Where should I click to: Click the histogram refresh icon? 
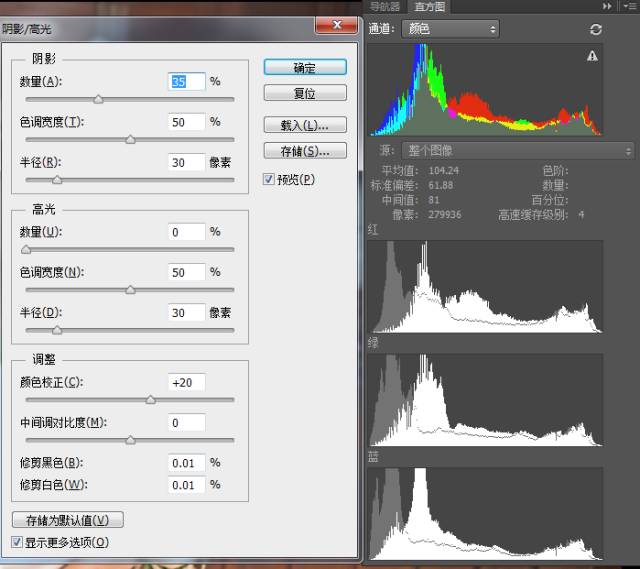pyautogui.click(x=596, y=30)
